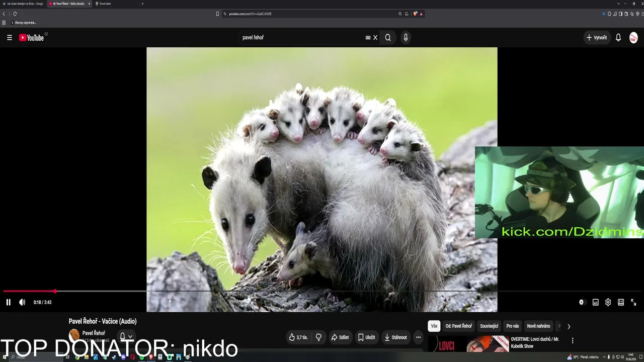Viewport: 644px width, 362px height.
Task: Select the 'Nově nahráno' filter chip
Action: 538,326
